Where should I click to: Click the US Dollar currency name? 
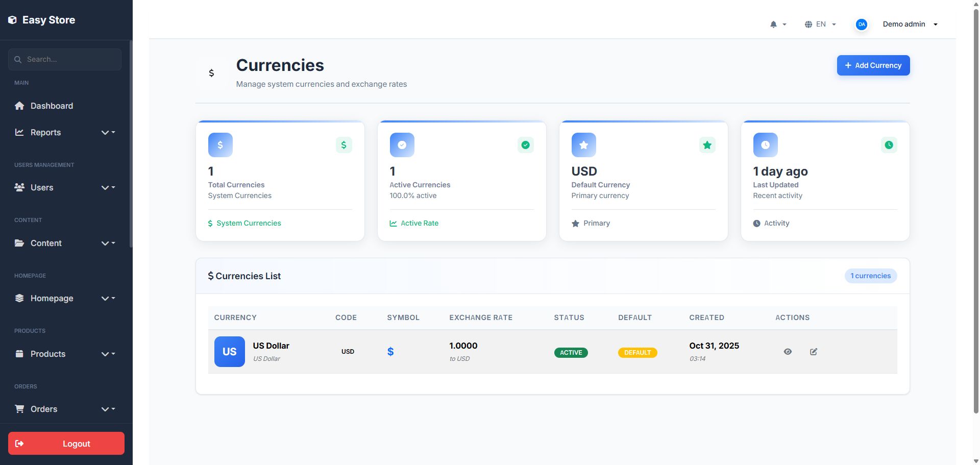271,346
